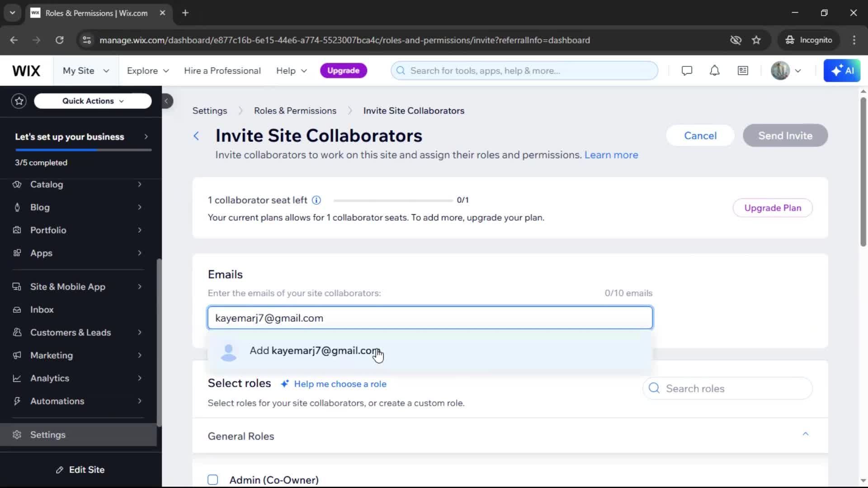Click the Blog sidebar icon
Viewport: 868px width, 488px height.
(17, 207)
